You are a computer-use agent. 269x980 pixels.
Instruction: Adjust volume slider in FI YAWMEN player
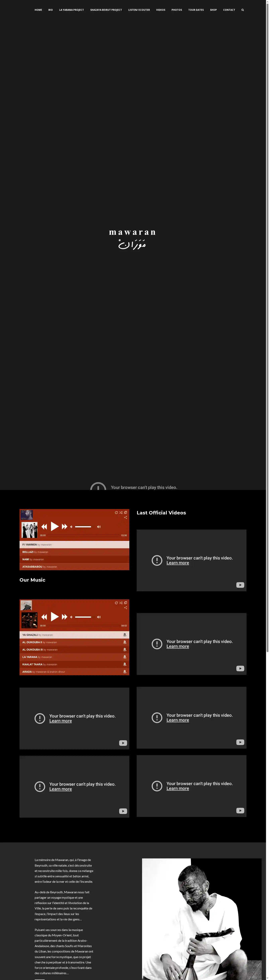83,527
